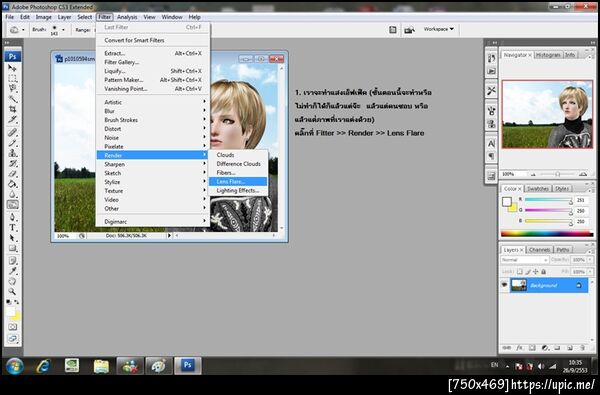Image resolution: width=600 pixels, height=395 pixels.
Task: Click the taskbar volume icon
Action: pyautogui.click(x=541, y=366)
